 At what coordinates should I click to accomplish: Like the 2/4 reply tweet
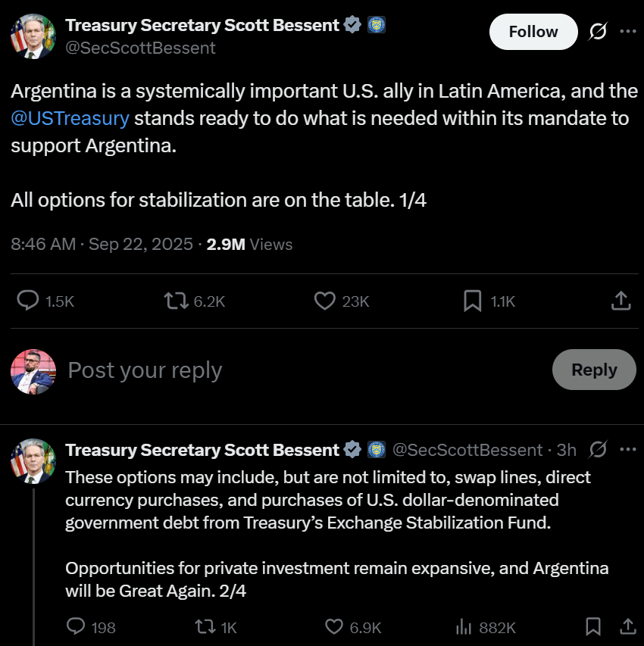[332, 627]
